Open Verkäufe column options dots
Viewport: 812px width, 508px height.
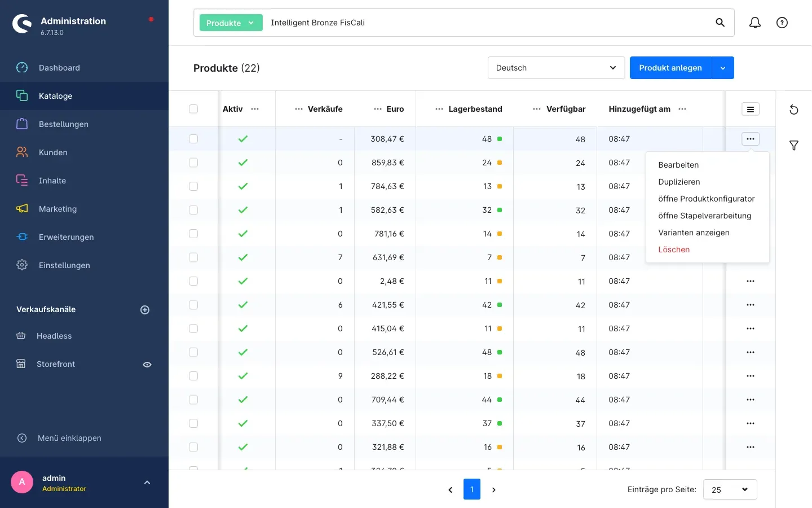point(299,109)
